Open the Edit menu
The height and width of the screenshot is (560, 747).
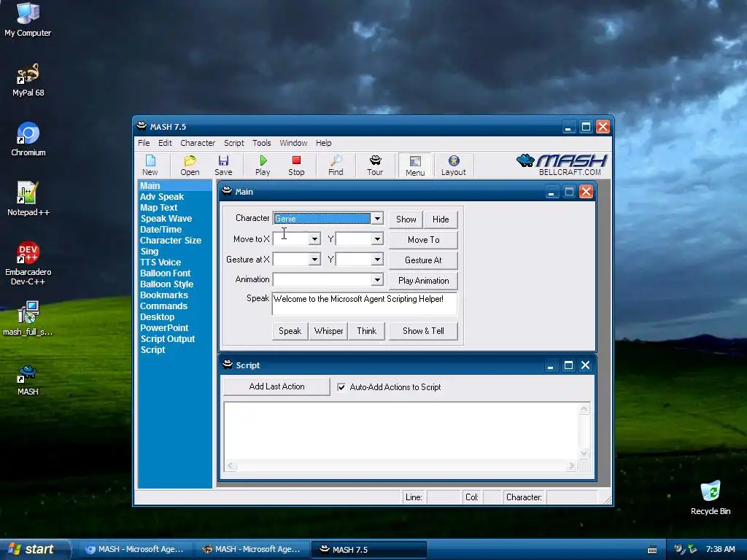[x=165, y=143]
